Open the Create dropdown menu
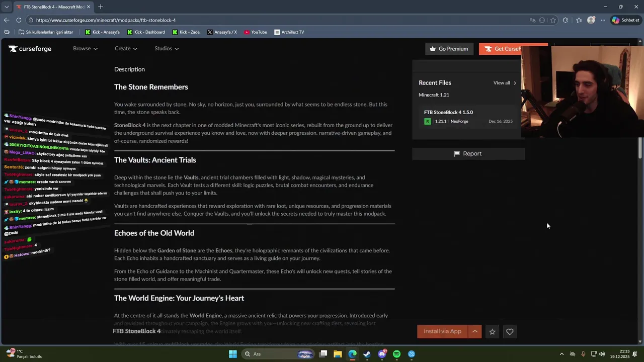The image size is (644, 362). pyautogui.click(x=126, y=48)
